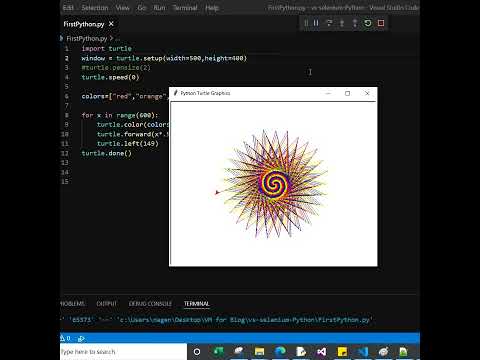
Task: Open Microsoft Edge from the taskbar
Action: 280,352
